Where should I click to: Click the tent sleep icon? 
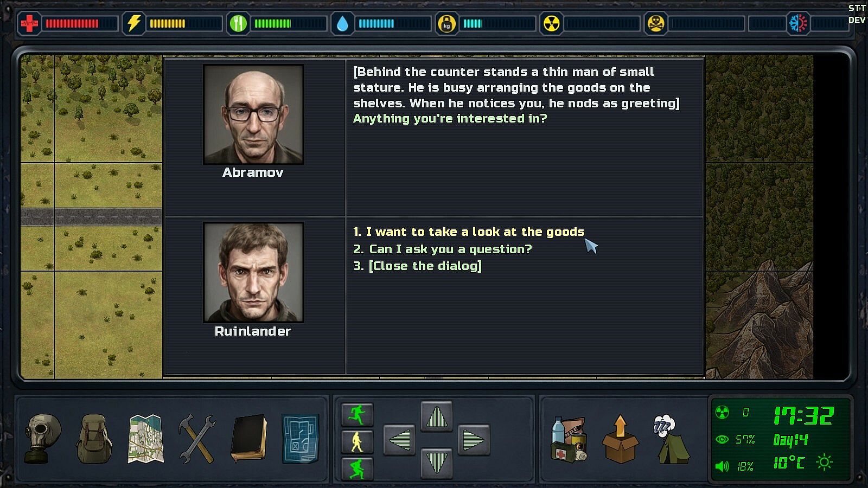(672, 439)
